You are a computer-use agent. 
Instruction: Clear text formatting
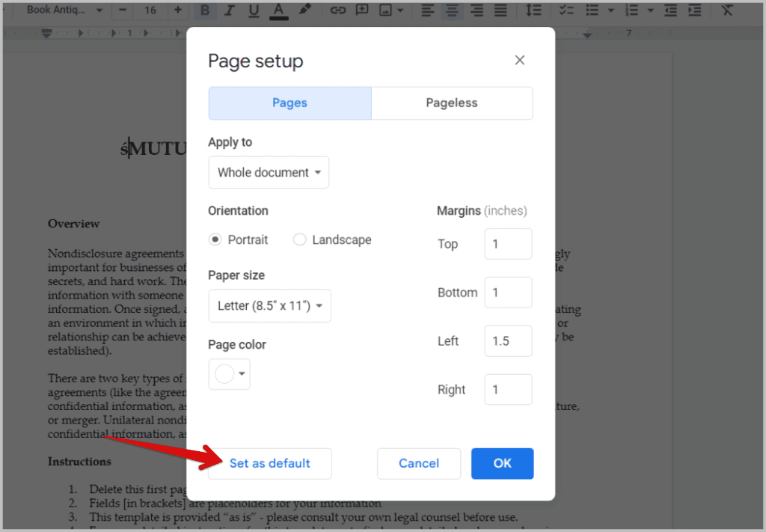726,10
